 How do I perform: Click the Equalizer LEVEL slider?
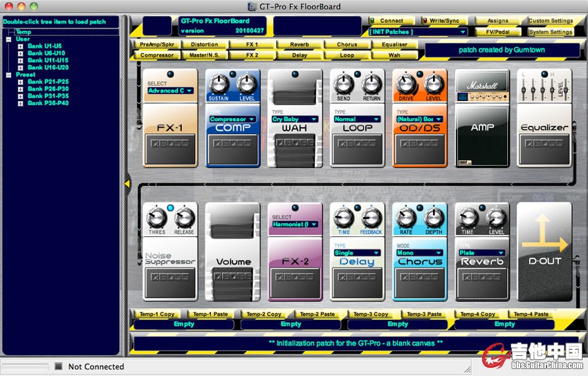coord(566,88)
